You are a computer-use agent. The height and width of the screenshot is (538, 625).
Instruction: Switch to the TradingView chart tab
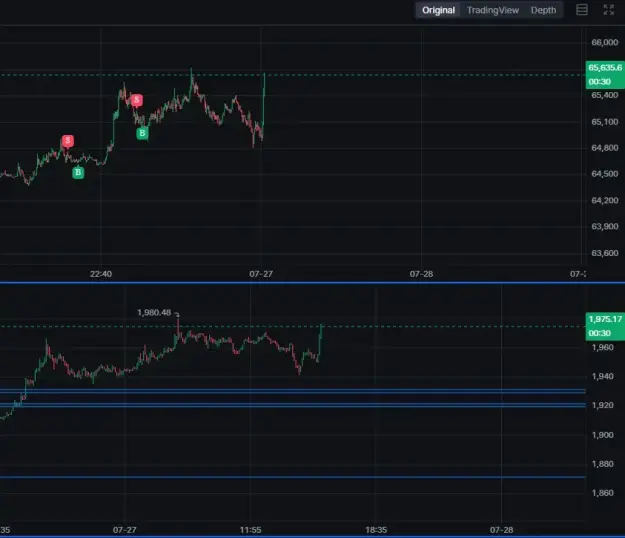(493, 10)
